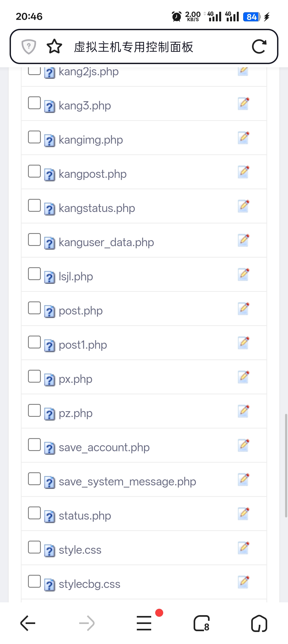Select the pz.php file checkbox
Viewport: 288px width, 644px height.
(x=34, y=410)
